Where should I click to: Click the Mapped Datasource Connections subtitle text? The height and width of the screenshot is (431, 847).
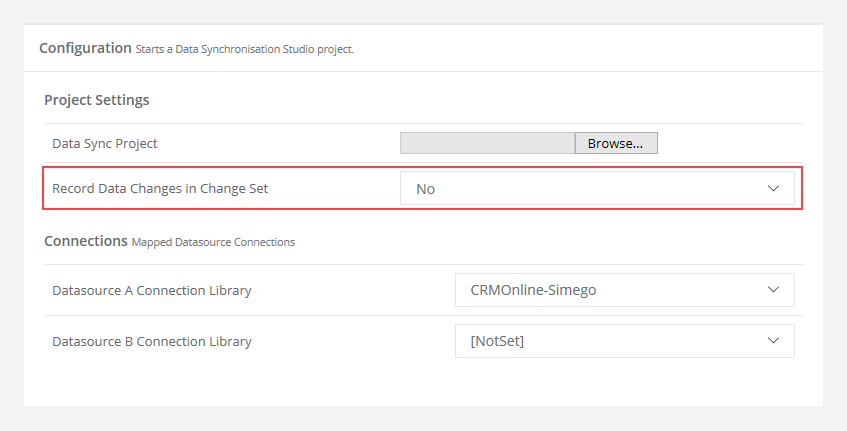click(x=213, y=243)
